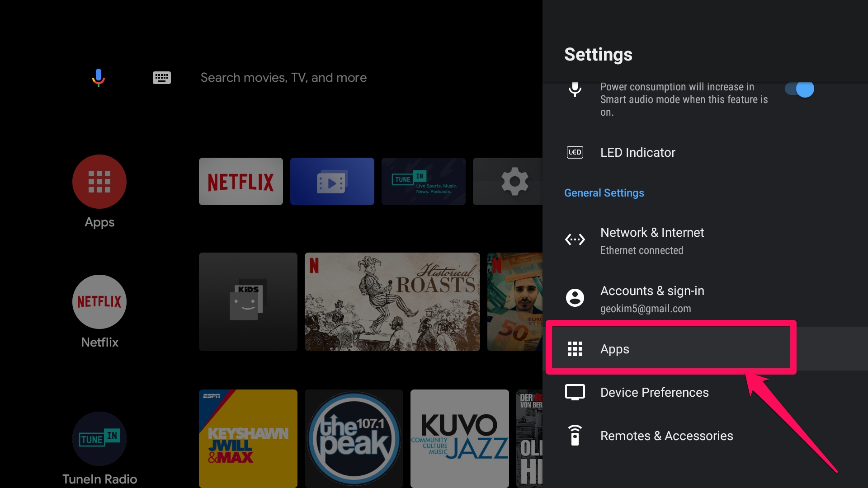Click the Apps label under the launcher
The image size is (868, 488).
pos(99,222)
